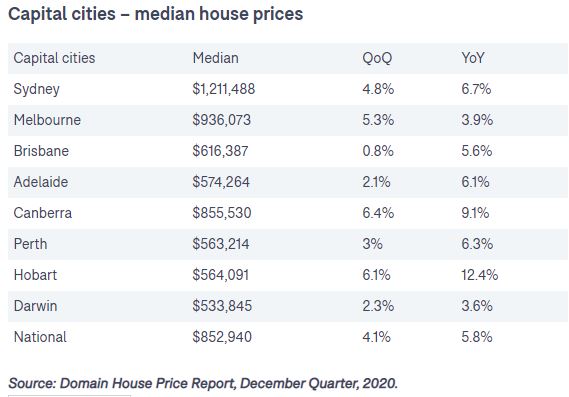The height and width of the screenshot is (397, 569).
Task: Click Sydney median price $1,211,488
Action: (224, 89)
